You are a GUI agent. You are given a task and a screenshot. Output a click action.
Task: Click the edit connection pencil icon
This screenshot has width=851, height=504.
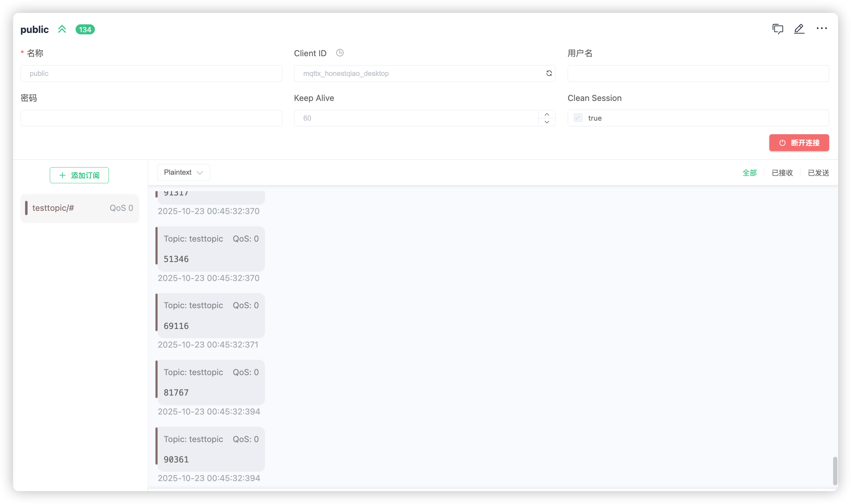(x=799, y=29)
